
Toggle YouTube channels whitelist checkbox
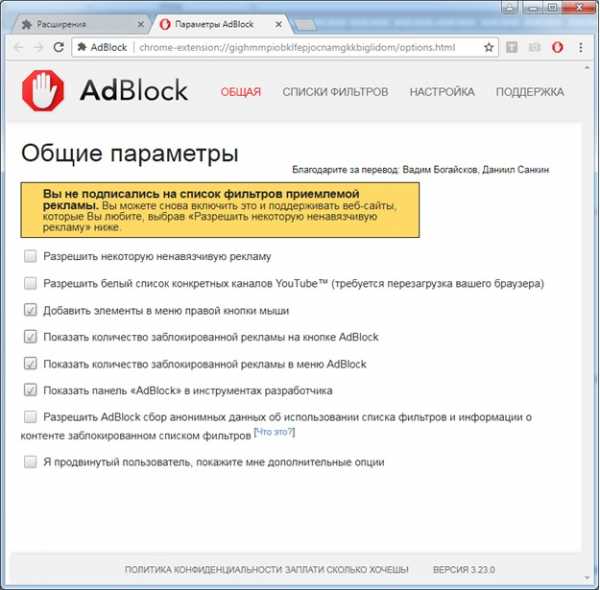30,283
